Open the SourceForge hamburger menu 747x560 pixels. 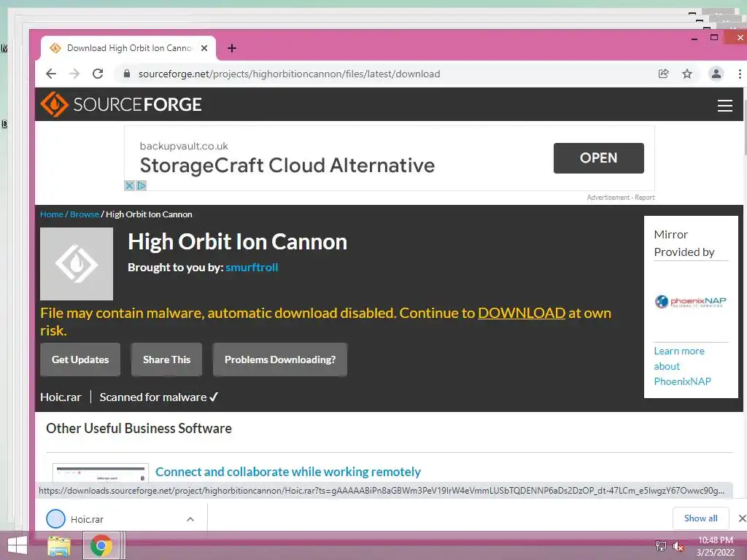725,106
